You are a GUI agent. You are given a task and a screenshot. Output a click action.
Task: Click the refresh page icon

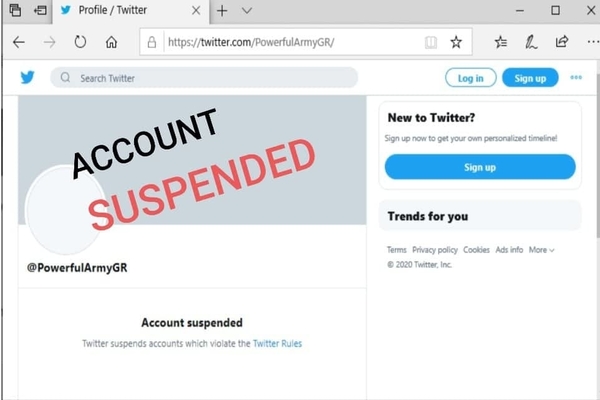pos(80,42)
